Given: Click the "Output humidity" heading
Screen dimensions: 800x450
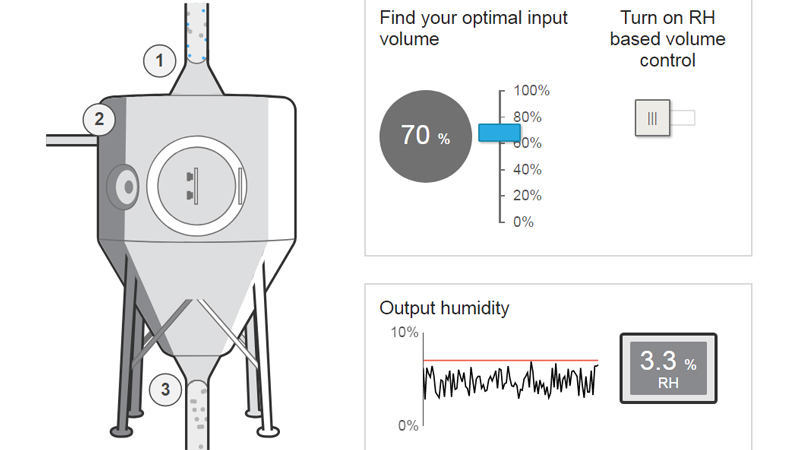Looking at the screenshot, I should 444,308.
